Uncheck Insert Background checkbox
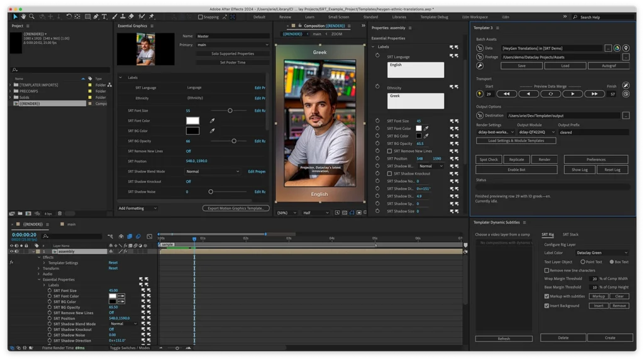Viewport: 644px width, 360px height. point(547,305)
